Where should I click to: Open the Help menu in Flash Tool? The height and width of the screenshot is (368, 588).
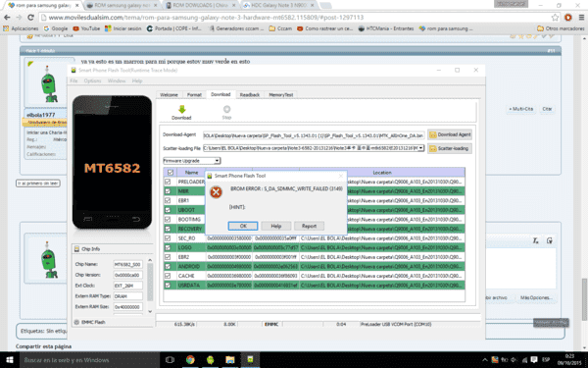point(137,80)
